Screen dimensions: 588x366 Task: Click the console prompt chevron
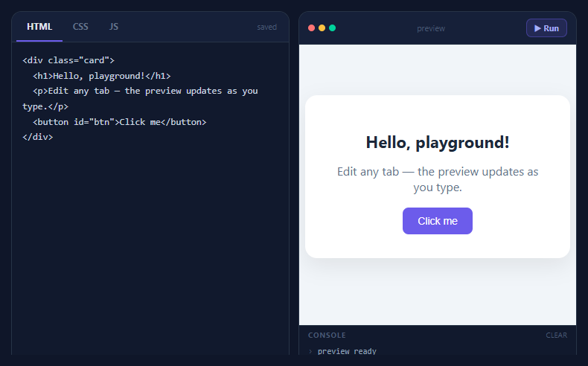tap(310, 351)
